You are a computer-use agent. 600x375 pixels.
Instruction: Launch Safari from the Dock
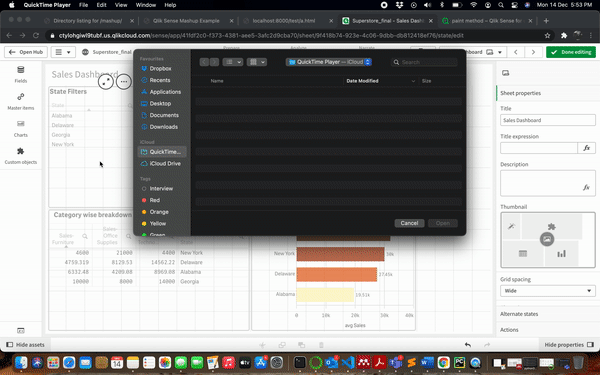click(x=69, y=362)
